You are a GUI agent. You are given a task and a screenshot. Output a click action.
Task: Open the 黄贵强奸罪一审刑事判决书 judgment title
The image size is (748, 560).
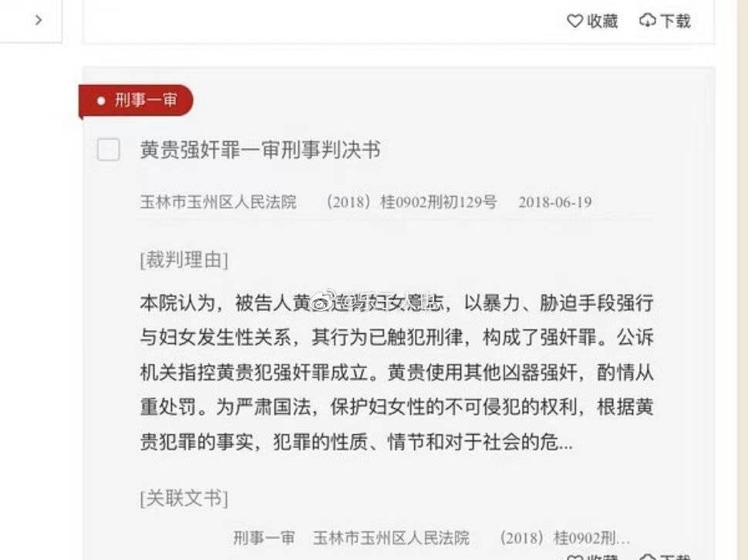point(260,150)
